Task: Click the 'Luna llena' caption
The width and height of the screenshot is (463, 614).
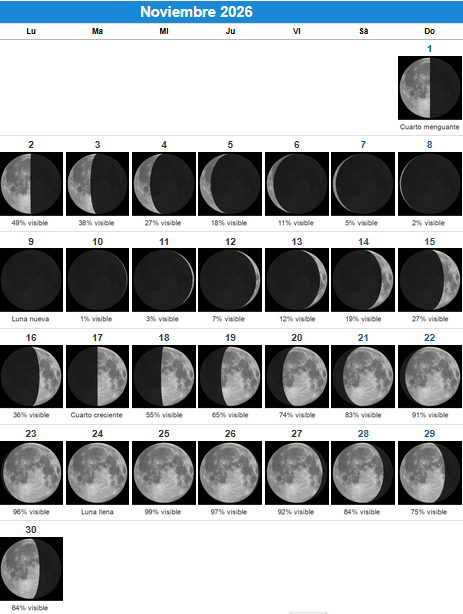Action: pyautogui.click(x=97, y=512)
